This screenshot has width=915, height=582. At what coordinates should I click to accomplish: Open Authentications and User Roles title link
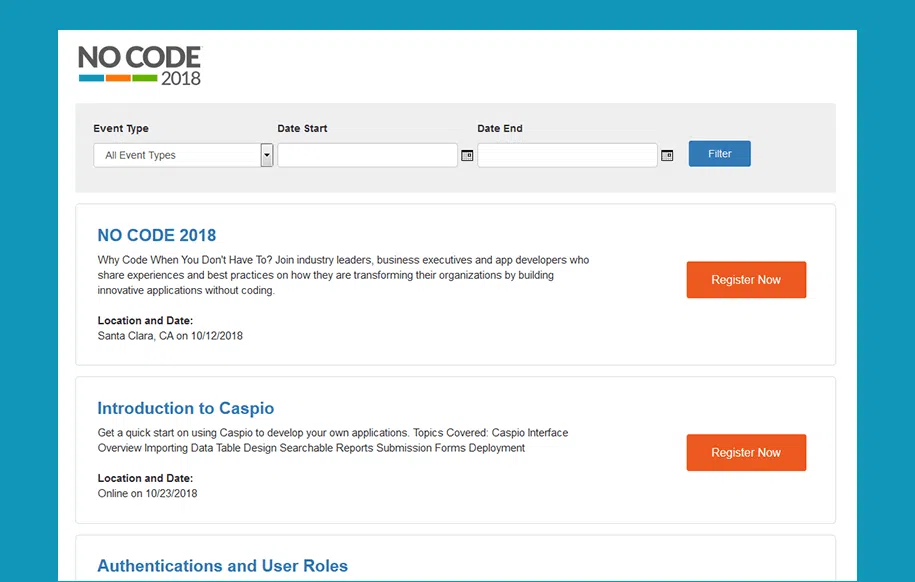coord(222,566)
